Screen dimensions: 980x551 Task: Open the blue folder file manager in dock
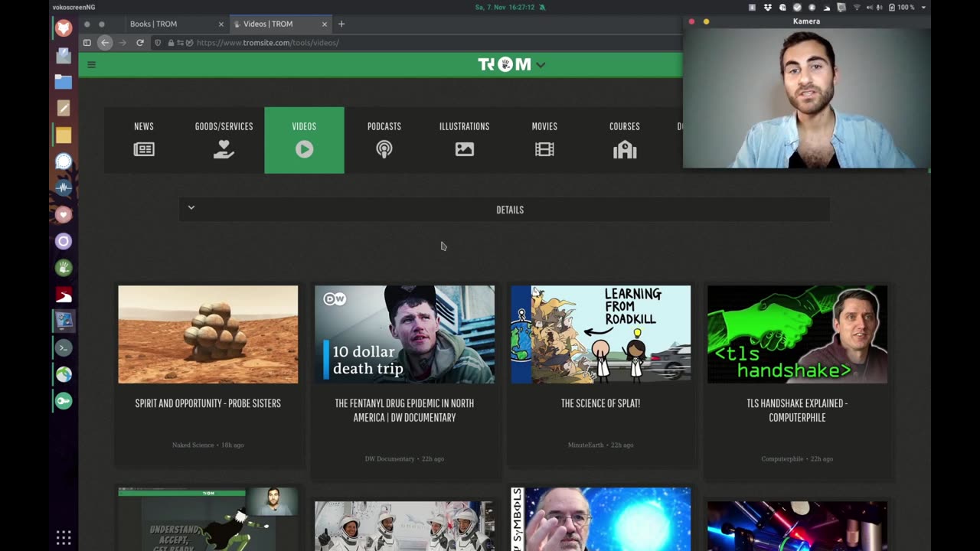point(64,82)
